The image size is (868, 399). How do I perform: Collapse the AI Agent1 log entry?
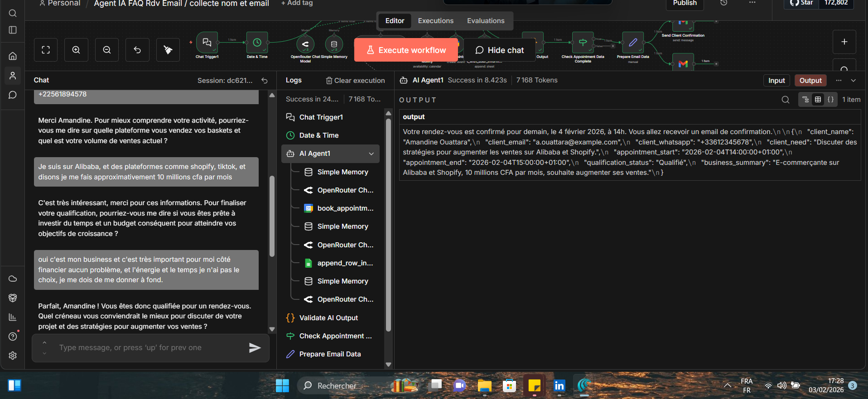[371, 154]
